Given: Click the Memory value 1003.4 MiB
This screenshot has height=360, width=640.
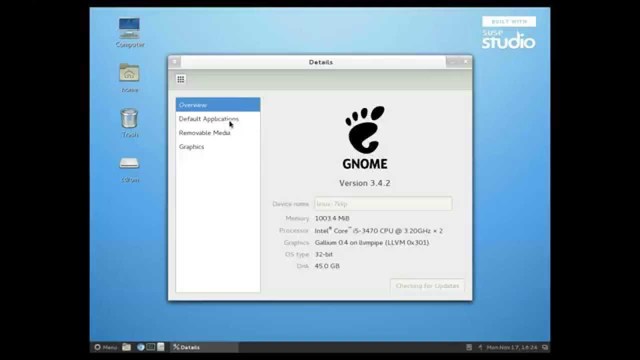Looking at the screenshot, I should coord(332,218).
